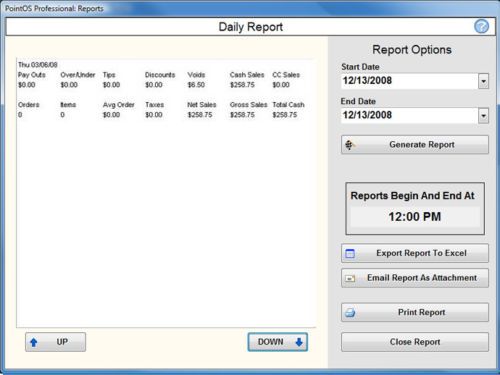Click the blue down arrow icon
The width and height of the screenshot is (500, 375).
click(299, 342)
